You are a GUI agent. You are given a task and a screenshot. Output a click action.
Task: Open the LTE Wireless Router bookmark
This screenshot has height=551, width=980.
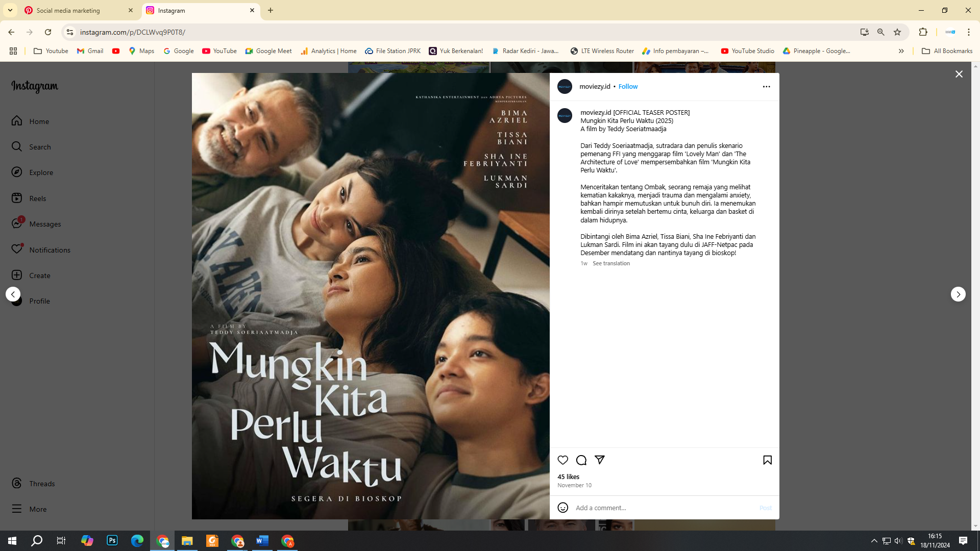click(x=602, y=51)
